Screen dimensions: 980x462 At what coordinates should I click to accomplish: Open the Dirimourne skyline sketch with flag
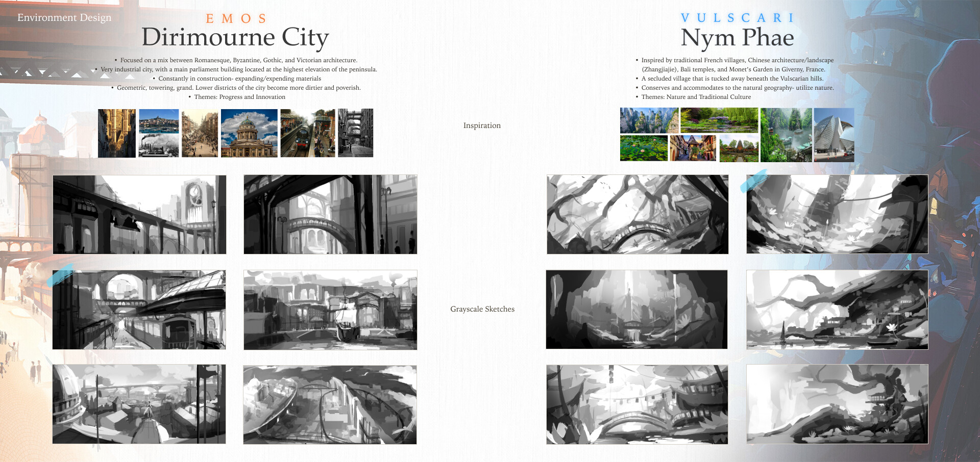coord(139,404)
